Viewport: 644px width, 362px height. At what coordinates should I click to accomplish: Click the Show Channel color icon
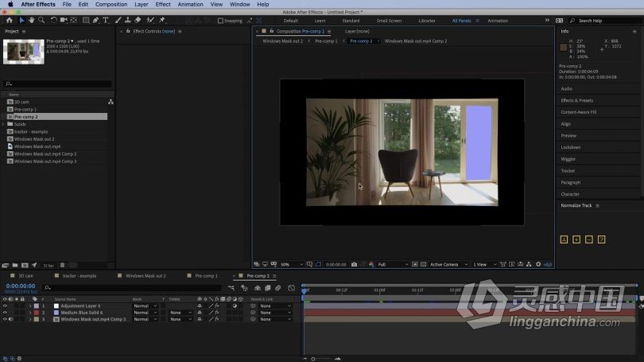371,264
